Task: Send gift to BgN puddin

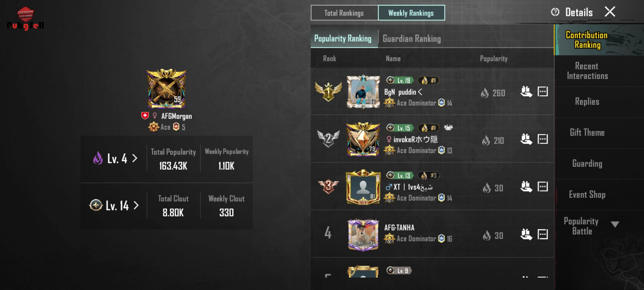Action: coord(526,92)
